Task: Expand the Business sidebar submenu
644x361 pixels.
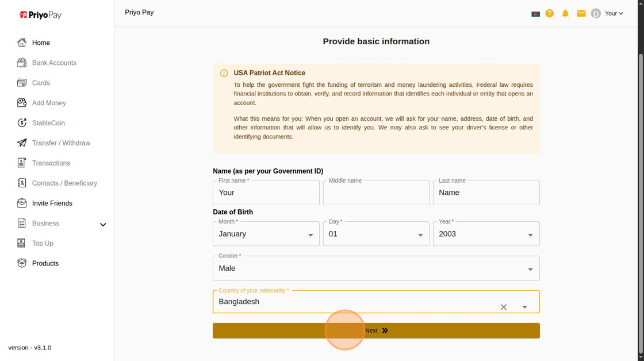Action: point(103,224)
